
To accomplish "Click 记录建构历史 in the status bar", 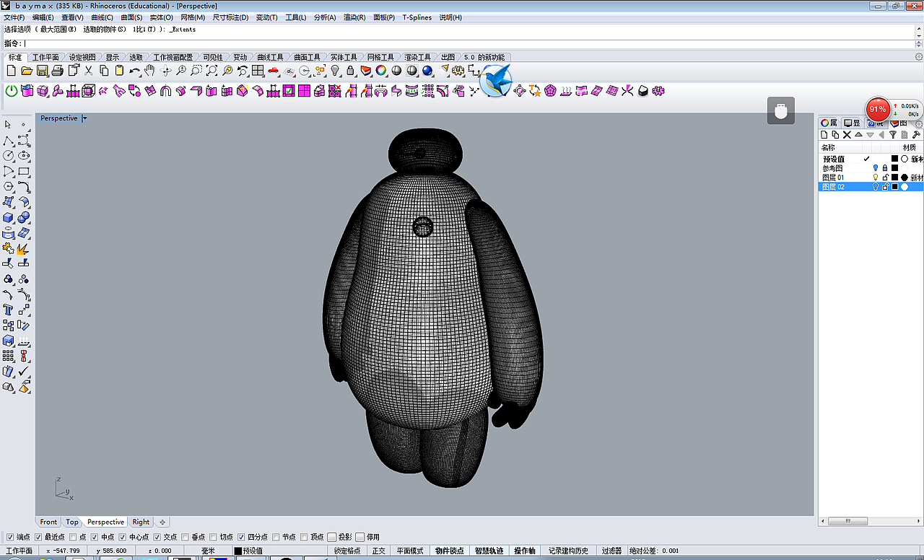I will tap(568, 551).
